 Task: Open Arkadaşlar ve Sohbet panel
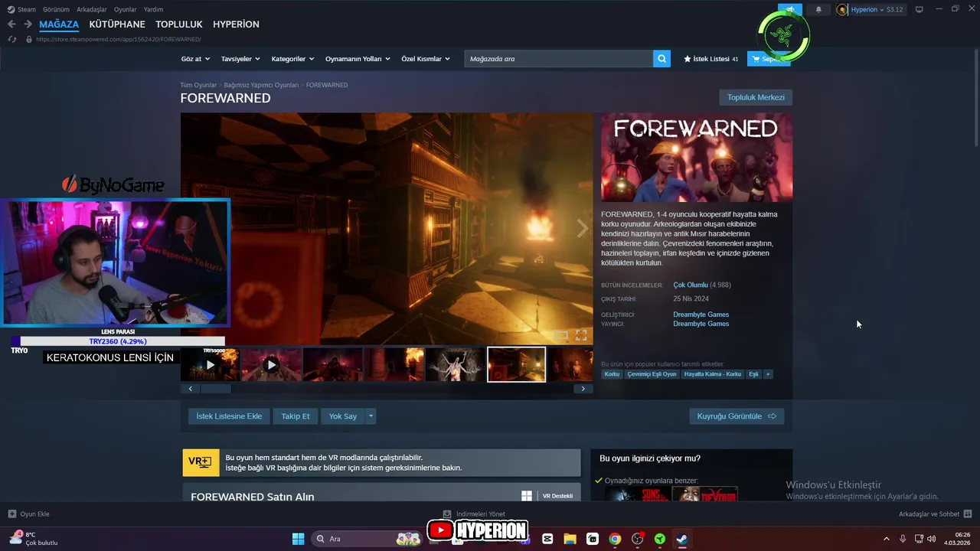pyautogui.click(x=935, y=514)
